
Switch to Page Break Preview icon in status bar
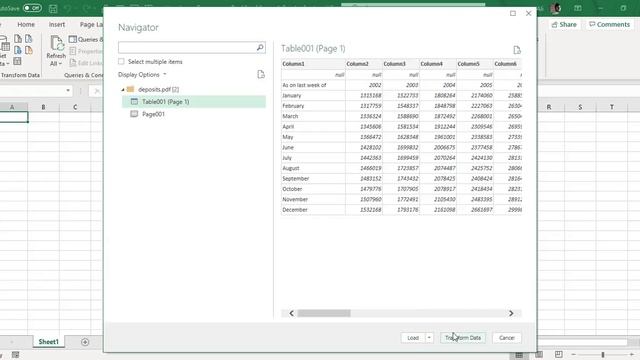pyautogui.click(x=558, y=355)
